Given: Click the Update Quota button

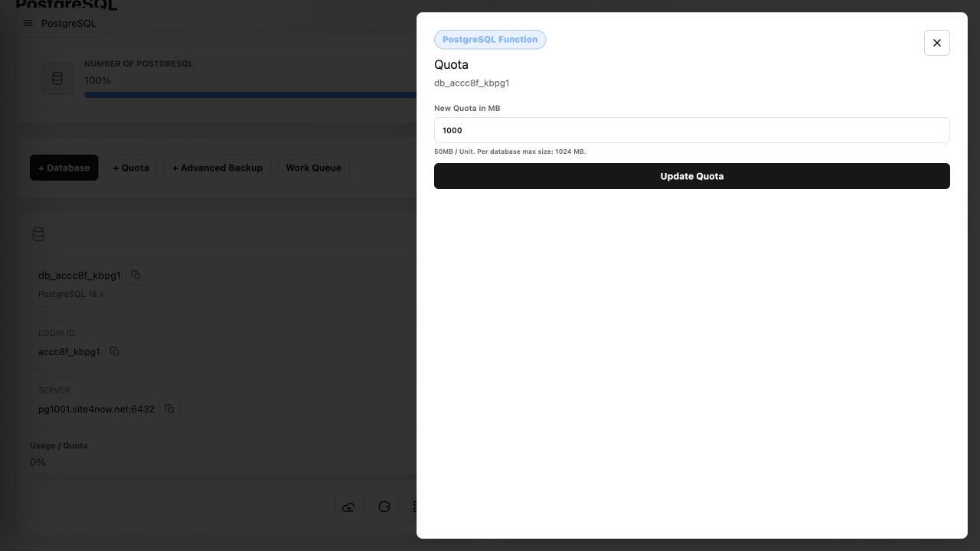Looking at the screenshot, I should 692,176.
